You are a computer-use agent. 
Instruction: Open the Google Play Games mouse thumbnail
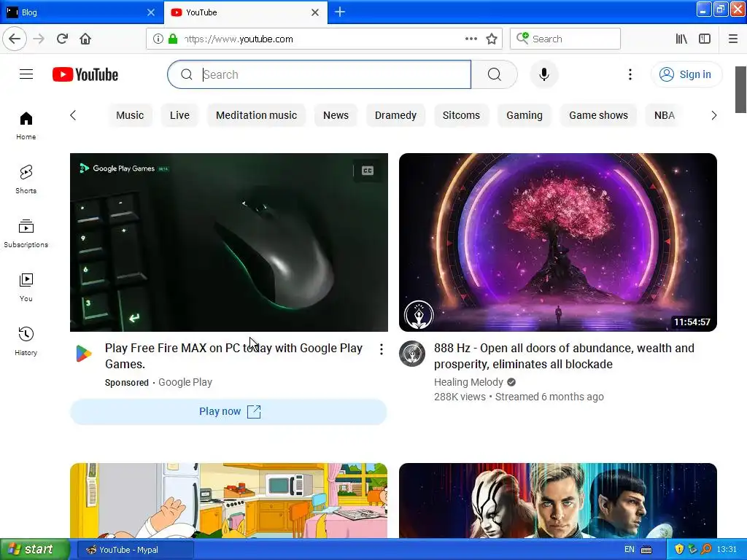[228, 242]
